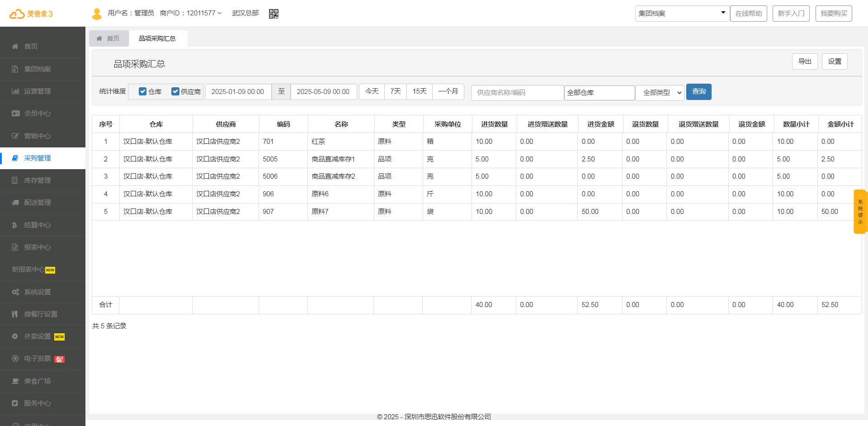Expand the 全部类型 type selector
Screen dimensions: 868x426
coord(660,93)
